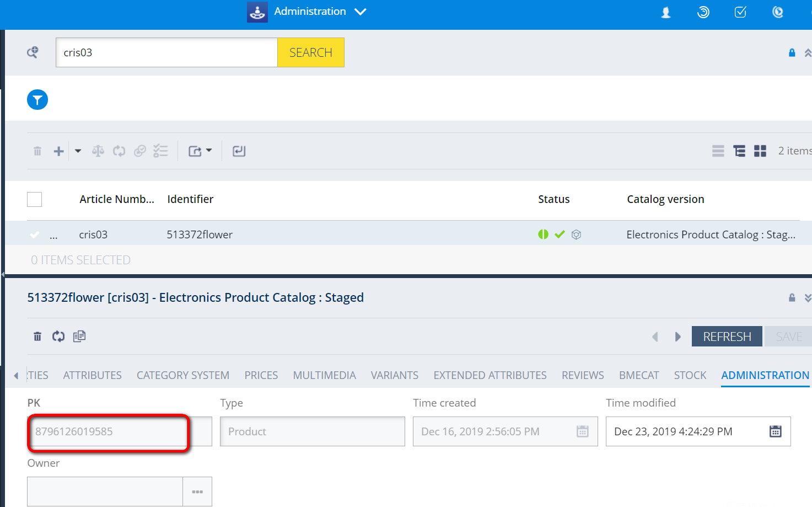Viewport: 812px width, 507px height.
Task: Click the link chain icon in the list toolbar
Action: click(140, 151)
